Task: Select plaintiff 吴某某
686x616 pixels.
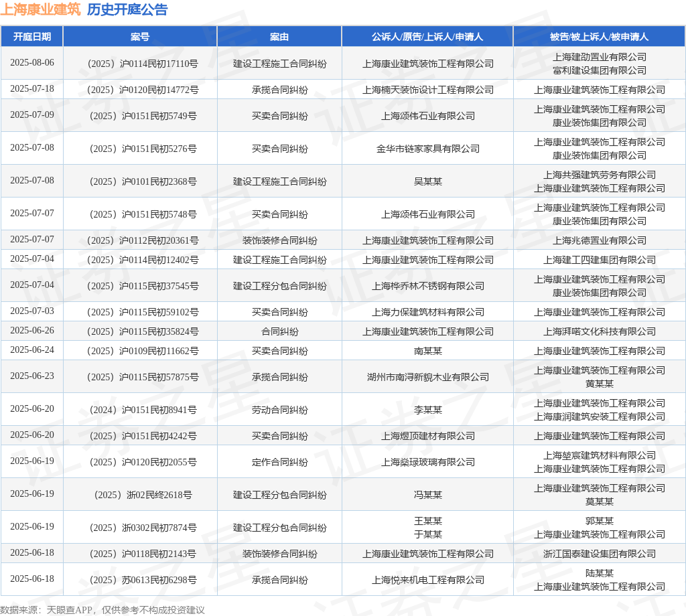Action: coord(428,181)
